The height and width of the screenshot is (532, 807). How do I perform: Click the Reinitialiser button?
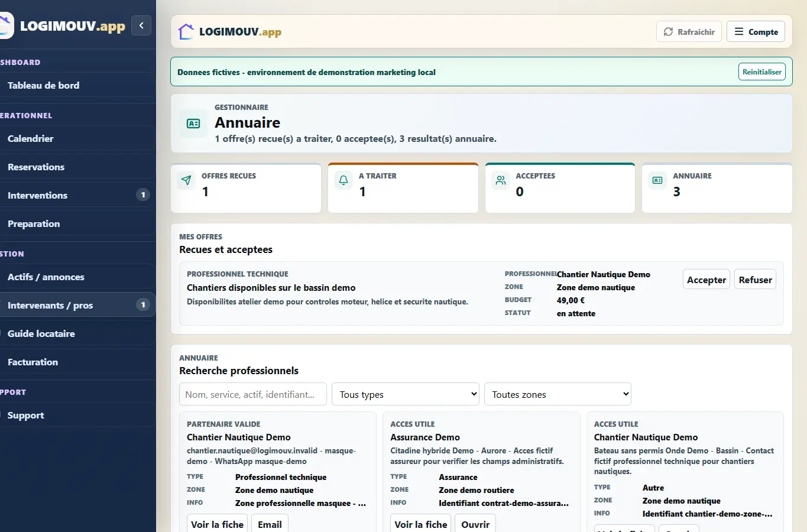[762, 72]
